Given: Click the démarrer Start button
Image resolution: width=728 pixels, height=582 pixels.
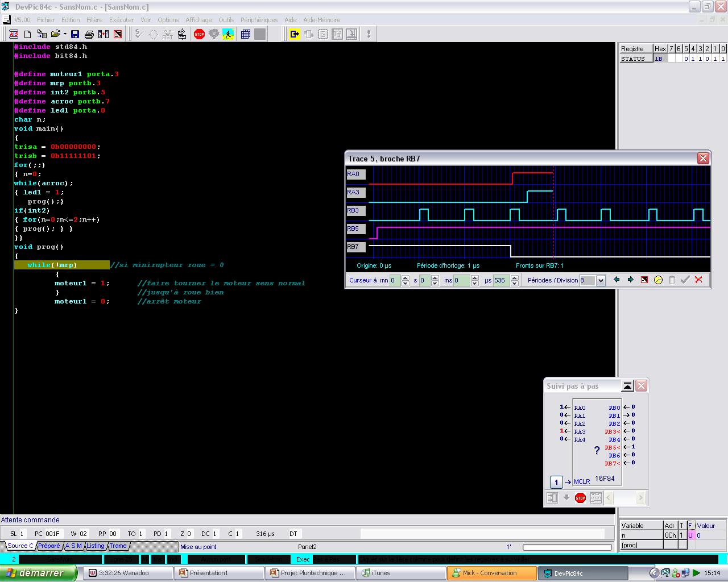Looking at the screenshot, I should pyautogui.click(x=38, y=573).
